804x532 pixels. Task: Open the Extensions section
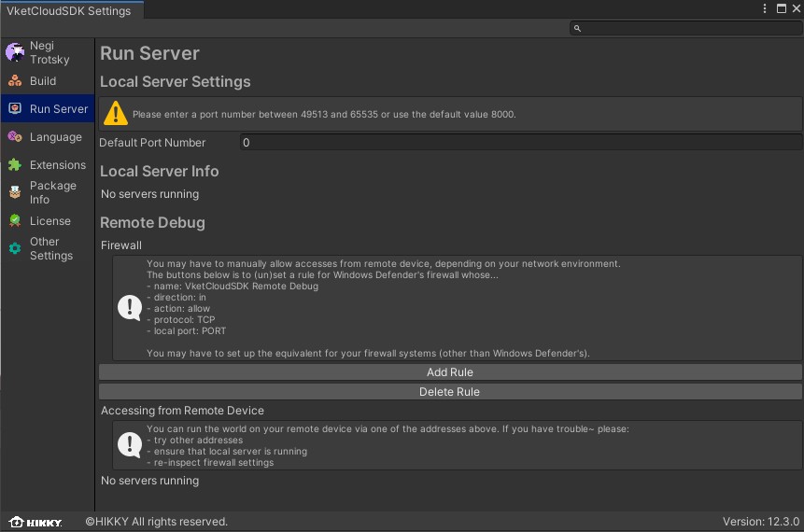click(48, 164)
